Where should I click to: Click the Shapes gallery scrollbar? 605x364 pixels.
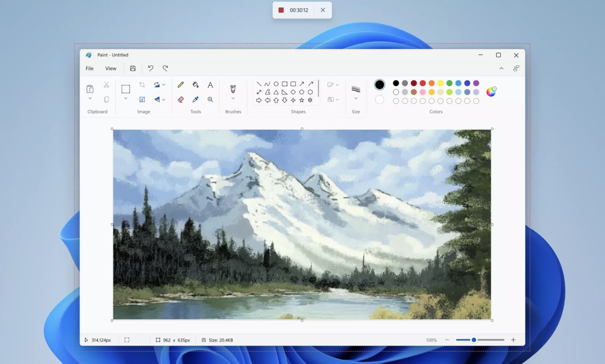319,88
